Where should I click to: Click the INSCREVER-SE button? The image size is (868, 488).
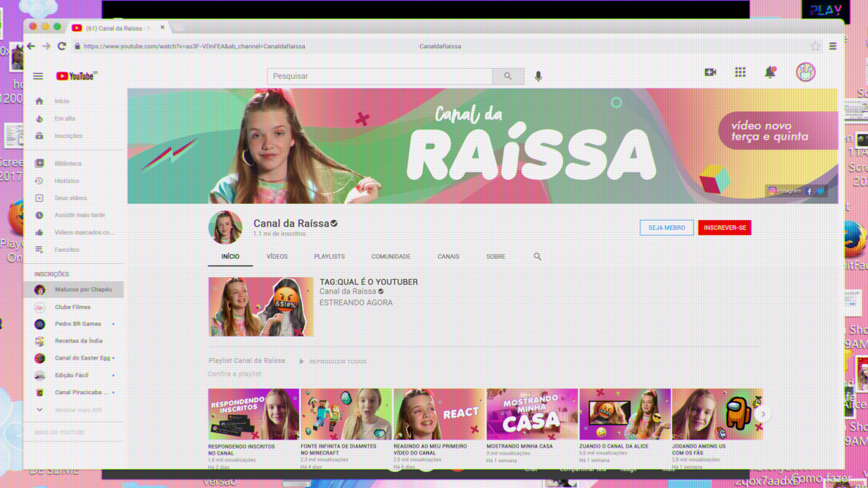(725, 228)
